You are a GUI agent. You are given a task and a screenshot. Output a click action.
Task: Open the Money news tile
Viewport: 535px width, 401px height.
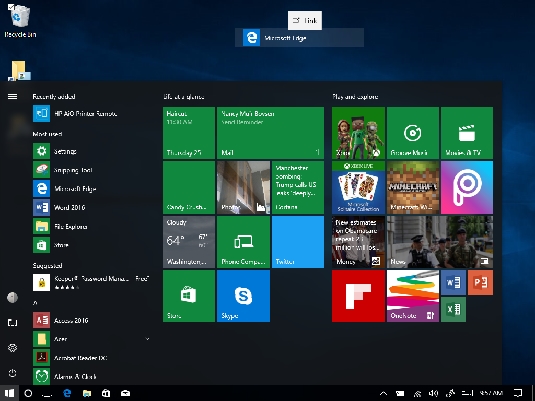[x=358, y=242]
